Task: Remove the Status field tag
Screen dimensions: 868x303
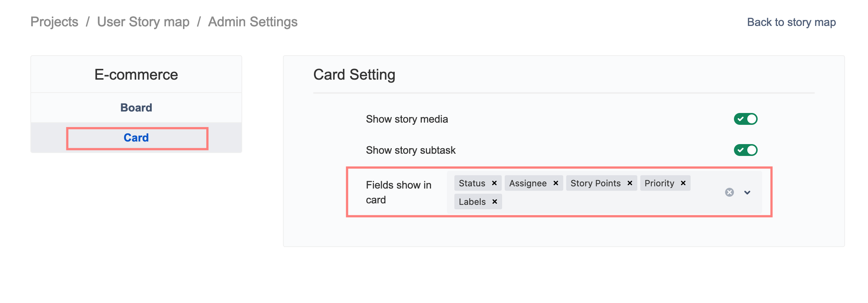Action: point(494,183)
